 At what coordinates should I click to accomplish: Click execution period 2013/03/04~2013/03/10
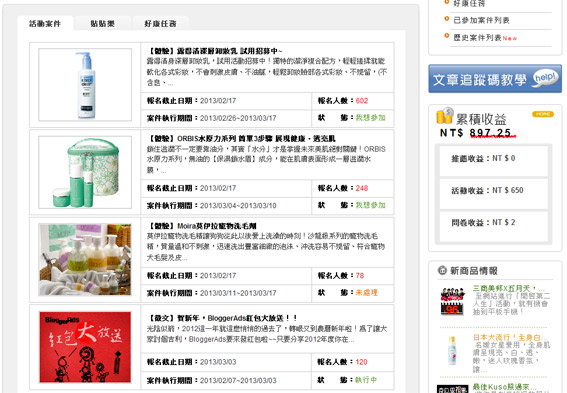pos(238,206)
